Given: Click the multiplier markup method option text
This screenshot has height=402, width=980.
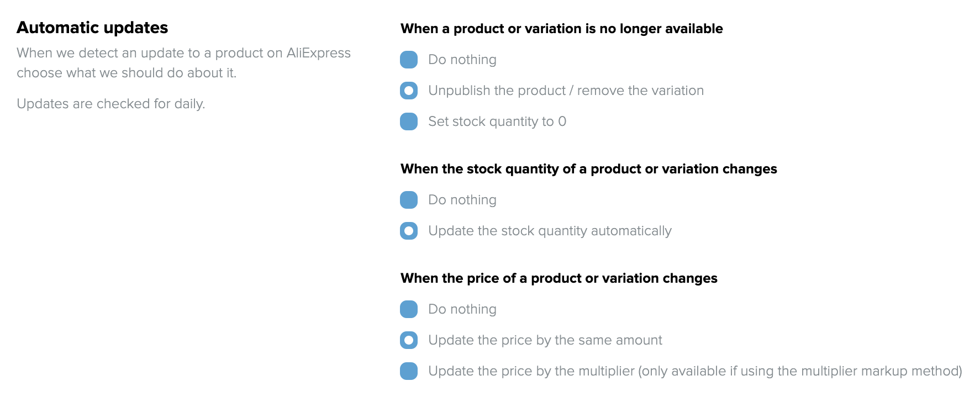Looking at the screenshot, I should click(x=695, y=371).
